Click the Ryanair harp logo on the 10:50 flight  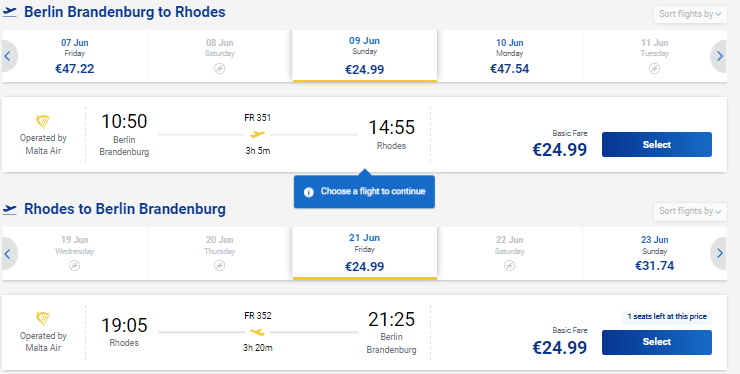point(43,122)
